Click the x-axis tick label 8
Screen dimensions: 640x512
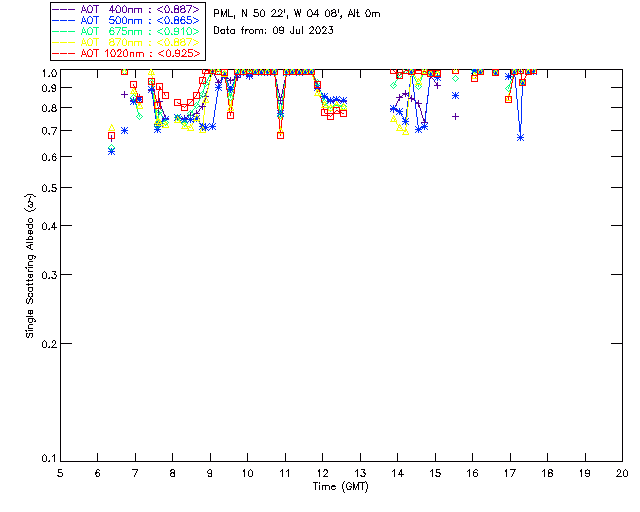click(x=173, y=473)
